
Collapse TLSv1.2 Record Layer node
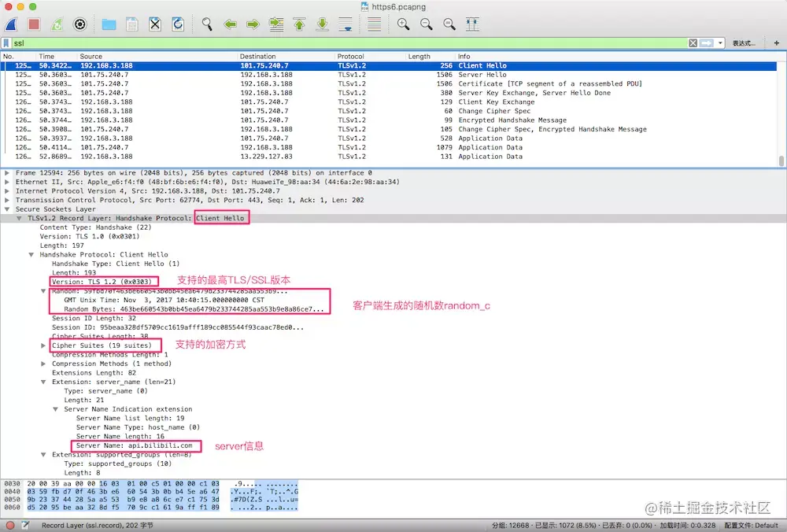[19, 218]
